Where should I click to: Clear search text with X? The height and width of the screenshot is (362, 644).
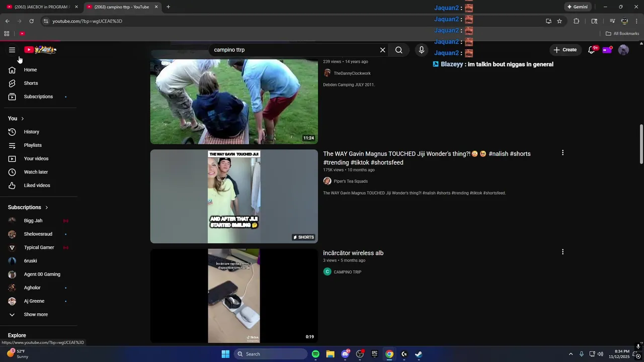[x=382, y=50]
